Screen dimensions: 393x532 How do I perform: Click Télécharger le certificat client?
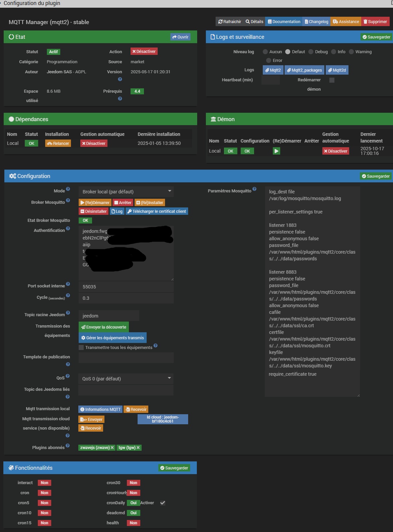pos(157,211)
